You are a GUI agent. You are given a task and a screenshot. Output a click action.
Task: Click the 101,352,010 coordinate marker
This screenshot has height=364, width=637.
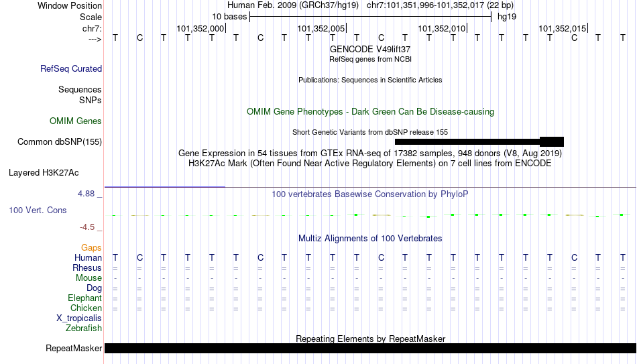pos(442,28)
